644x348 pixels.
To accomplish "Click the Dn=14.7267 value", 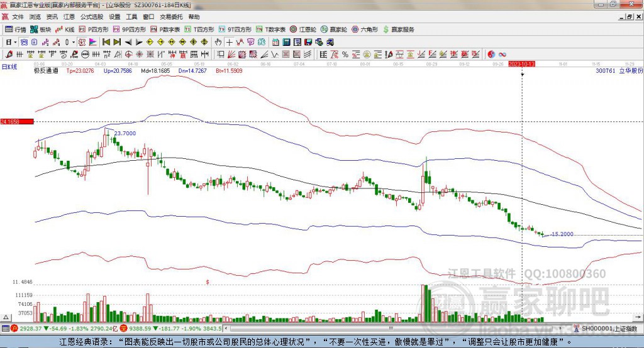I will coord(192,70).
